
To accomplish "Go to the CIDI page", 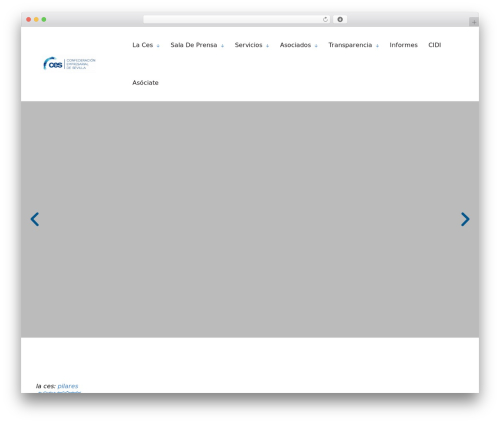I will coord(435,45).
